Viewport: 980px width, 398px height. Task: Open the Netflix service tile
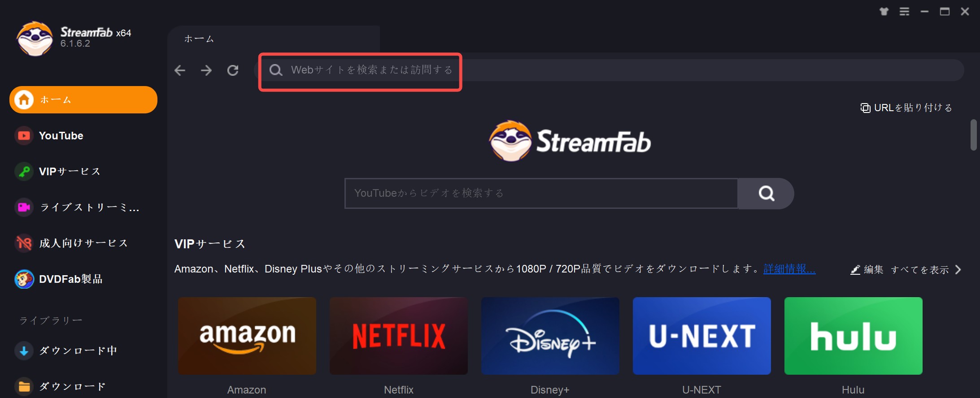click(x=399, y=336)
